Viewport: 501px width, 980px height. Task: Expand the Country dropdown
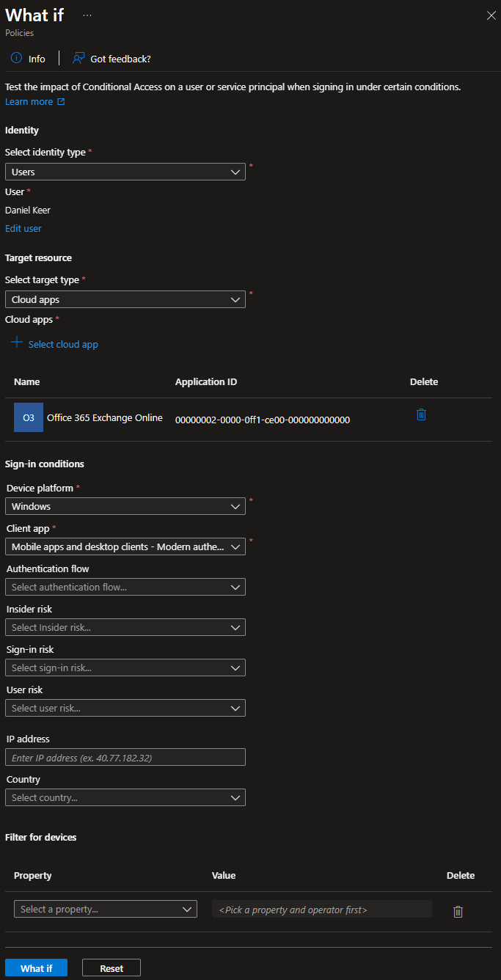pyautogui.click(x=125, y=797)
